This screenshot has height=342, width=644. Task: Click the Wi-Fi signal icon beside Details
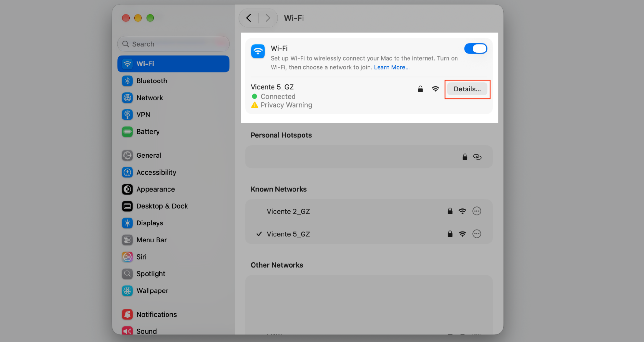click(x=435, y=89)
